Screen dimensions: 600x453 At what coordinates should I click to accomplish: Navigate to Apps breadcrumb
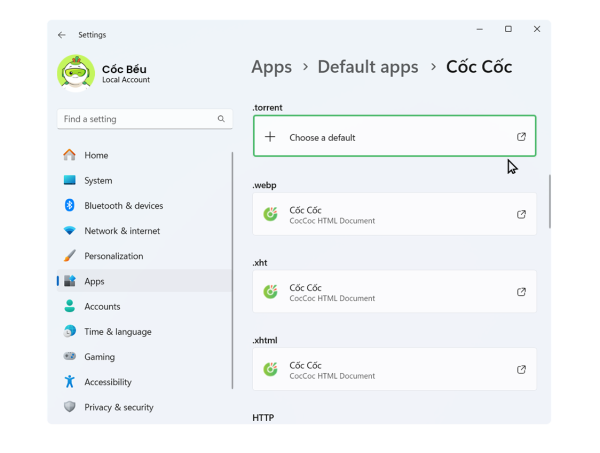tap(272, 68)
